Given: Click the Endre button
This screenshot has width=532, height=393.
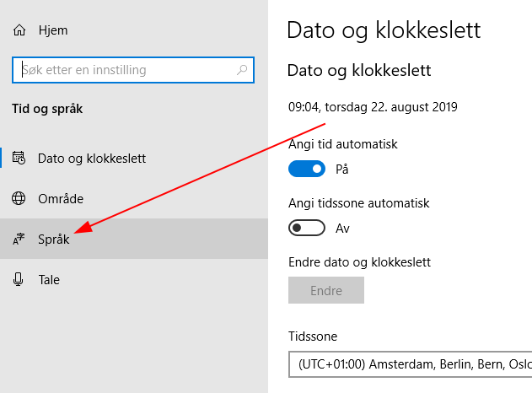Looking at the screenshot, I should (326, 290).
